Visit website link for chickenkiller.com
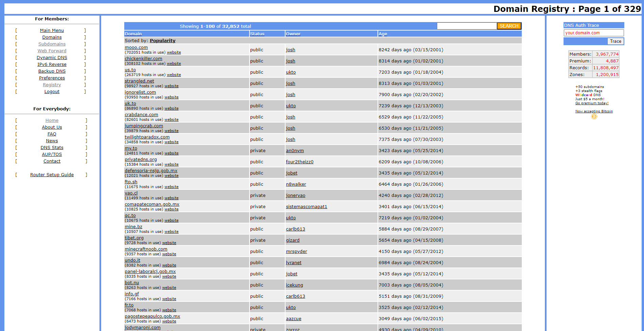The width and height of the screenshot is (644, 331). coord(174,64)
